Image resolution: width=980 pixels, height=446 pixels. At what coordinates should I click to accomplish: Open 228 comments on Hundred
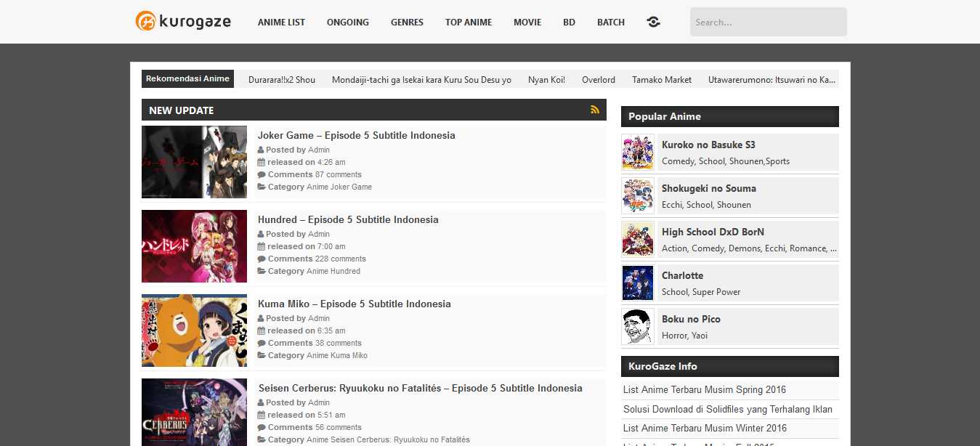click(x=341, y=259)
